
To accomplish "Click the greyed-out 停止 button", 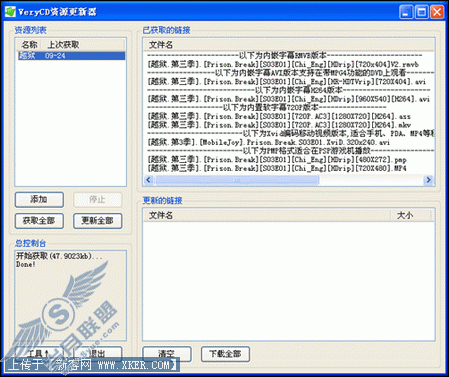I will pyautogui.click(x=97, y=199).
